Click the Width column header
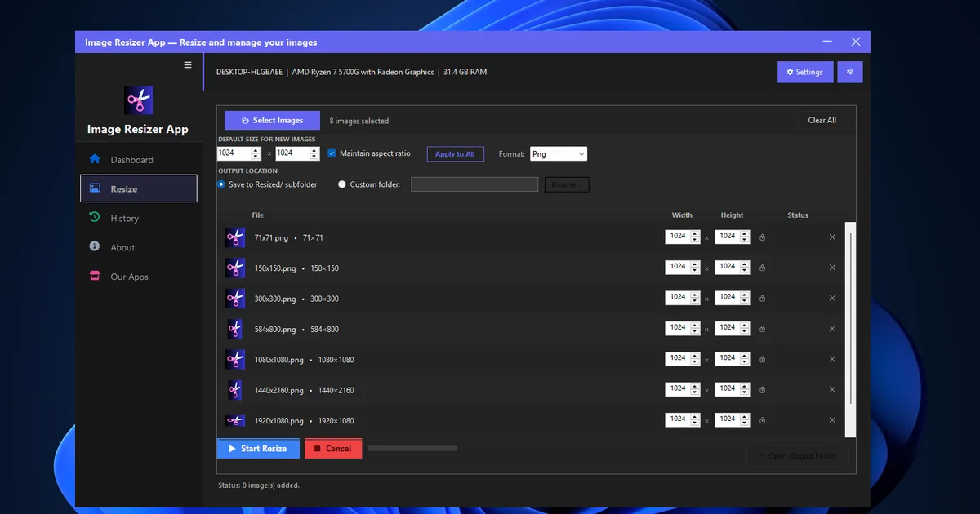 (682, 215)
